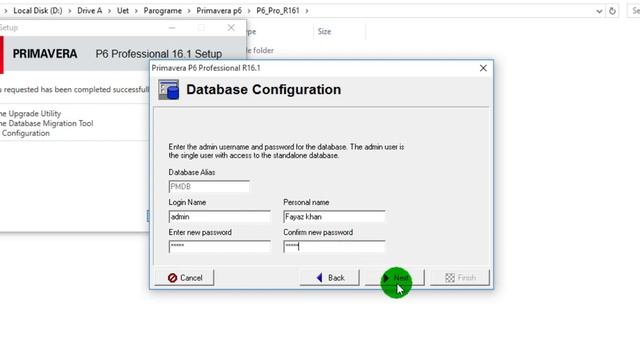Refresh the File Explorer folder view

(x=612, y=11)
